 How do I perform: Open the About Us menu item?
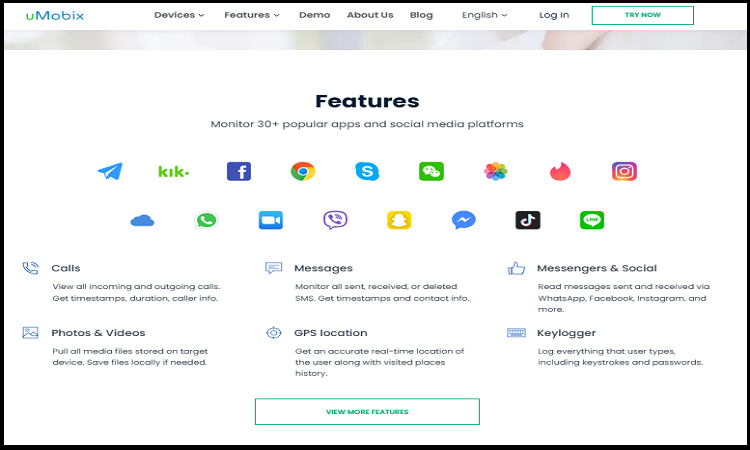pyautogui.click(x=370, y=15)
